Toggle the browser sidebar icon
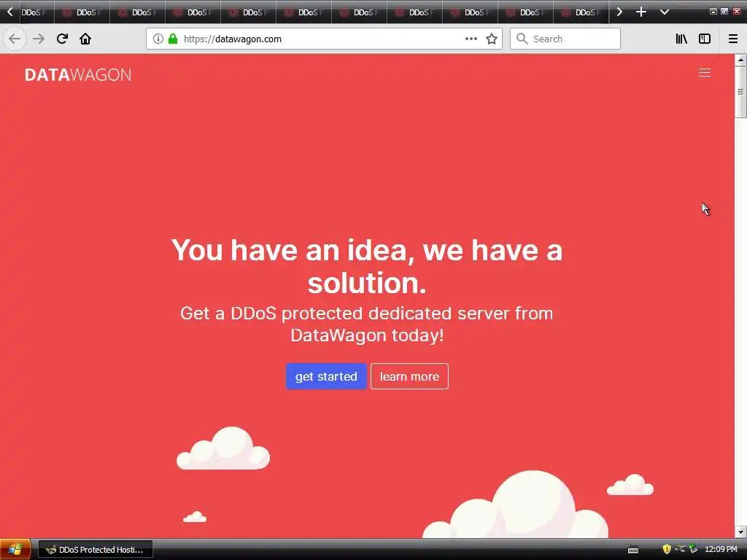This screenshot has height=560, width=747. tap(705, 39)
